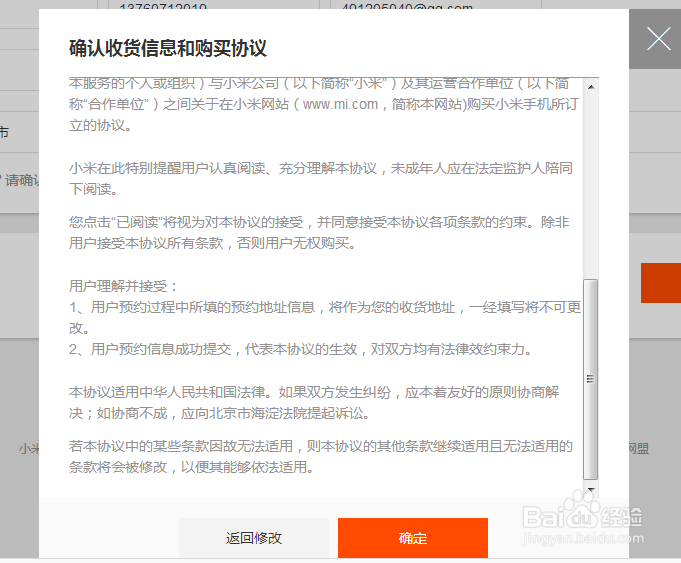Close the agreement dialog with the X icon
Screen dimensions: 681x563
pyautogui.click(x=658, y=39)
